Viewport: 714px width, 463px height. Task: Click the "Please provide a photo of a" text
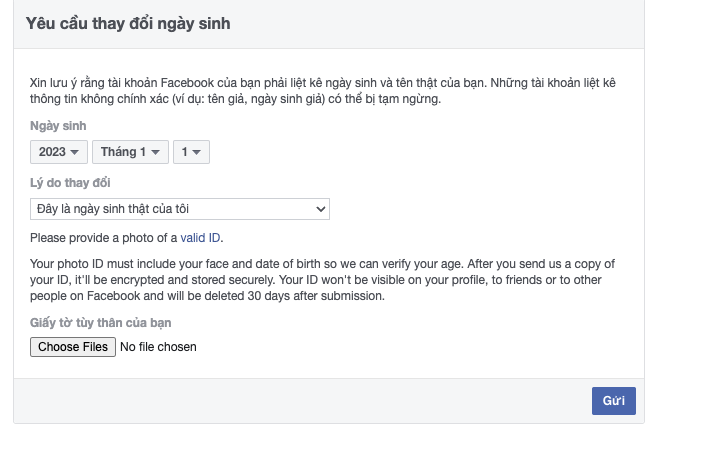pos(103,238)
